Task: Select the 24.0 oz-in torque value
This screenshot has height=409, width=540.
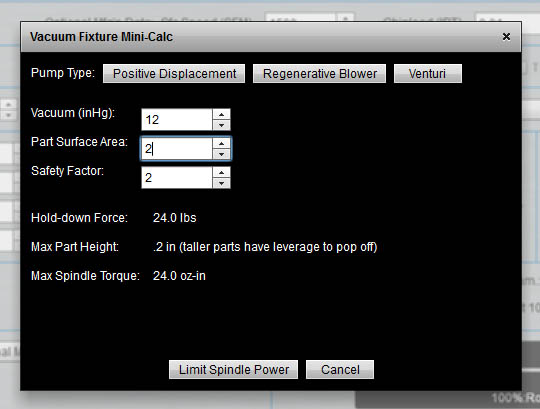Action: (179, 276)
